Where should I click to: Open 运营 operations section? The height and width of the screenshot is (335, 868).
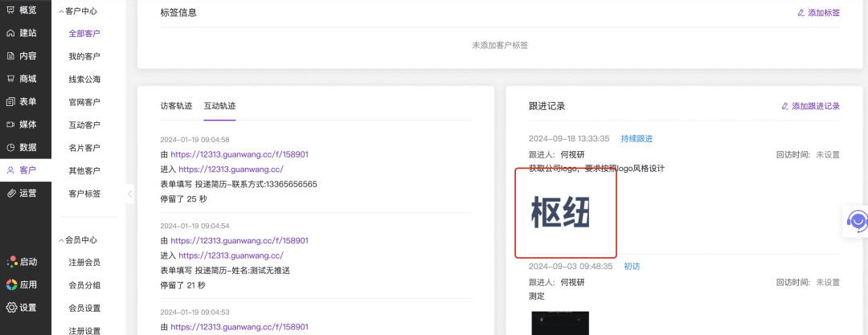[23, 193]
